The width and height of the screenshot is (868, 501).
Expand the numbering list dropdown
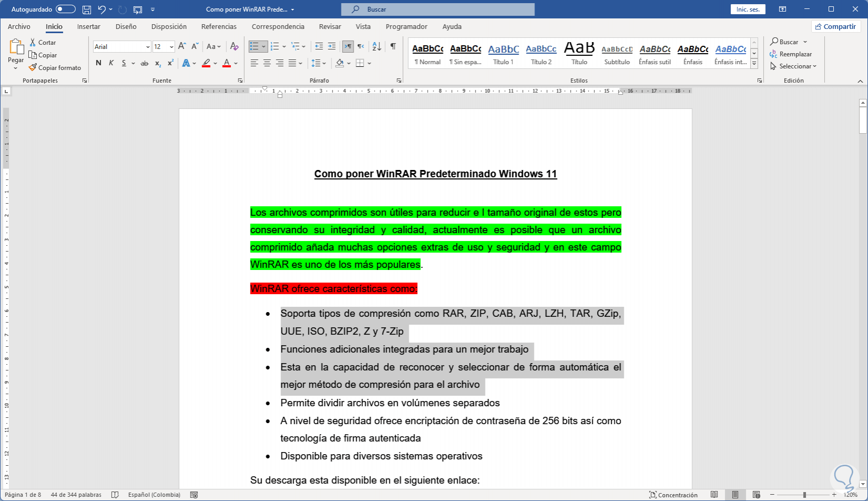tap(284, 46)
